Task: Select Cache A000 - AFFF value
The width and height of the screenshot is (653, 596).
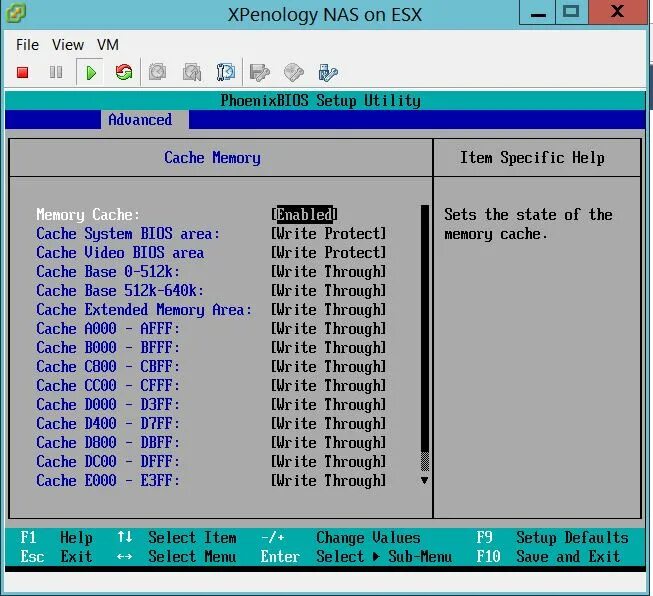Action: (x=329, y=329)
